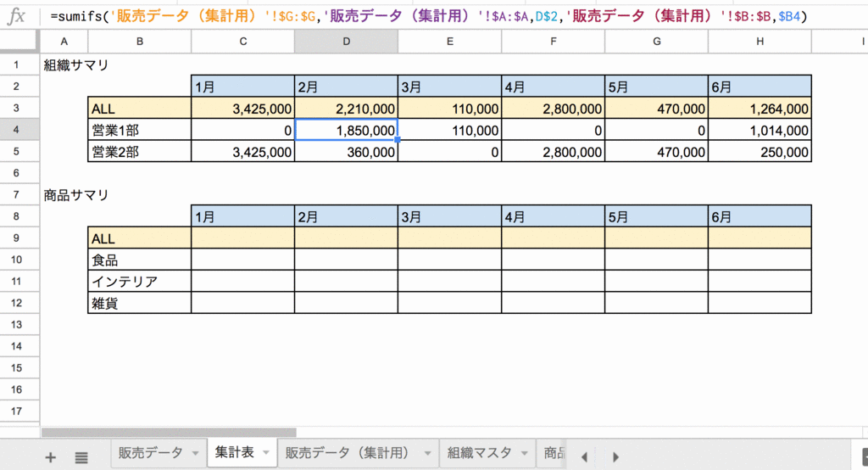Select row 9 header
Screen dimensions: 868x470
(x=17, y=238)
